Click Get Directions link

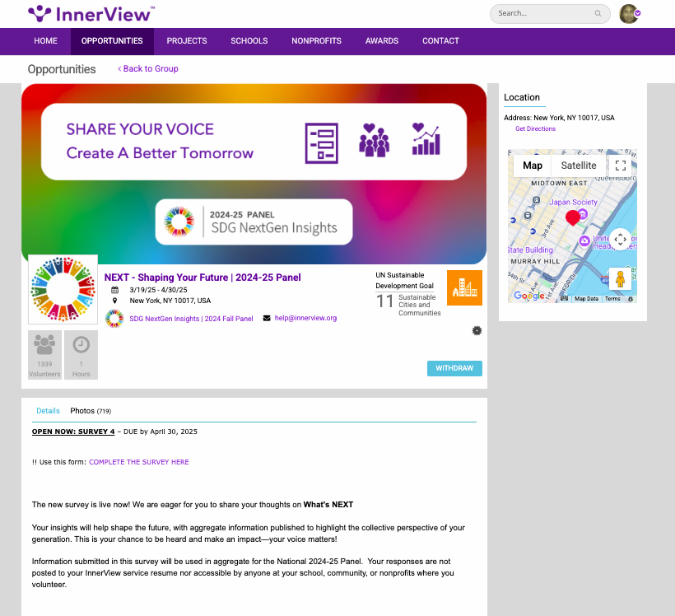[536, 128]
